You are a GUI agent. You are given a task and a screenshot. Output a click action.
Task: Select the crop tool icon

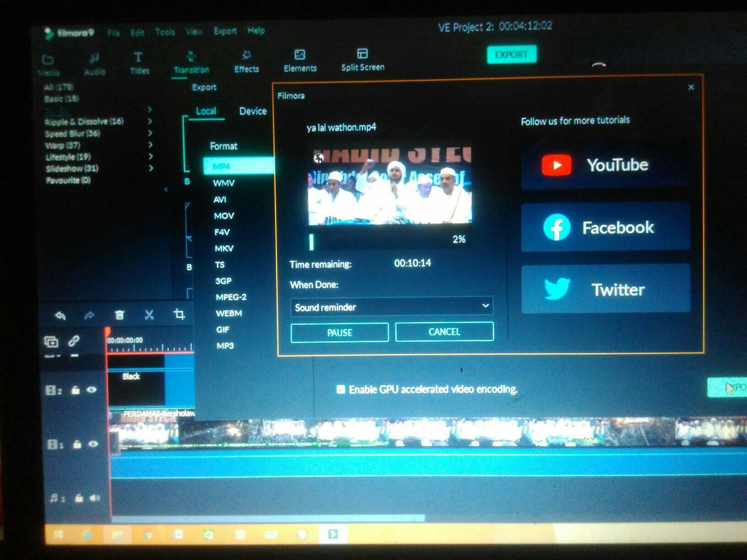click(x=179, y=314)
